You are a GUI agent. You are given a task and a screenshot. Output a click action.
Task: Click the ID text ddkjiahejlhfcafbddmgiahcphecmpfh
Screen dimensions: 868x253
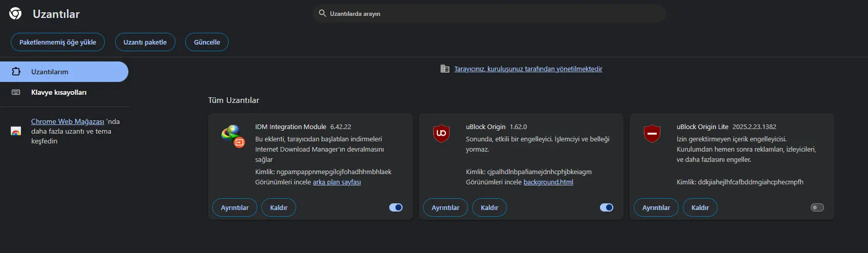point(751,182)
